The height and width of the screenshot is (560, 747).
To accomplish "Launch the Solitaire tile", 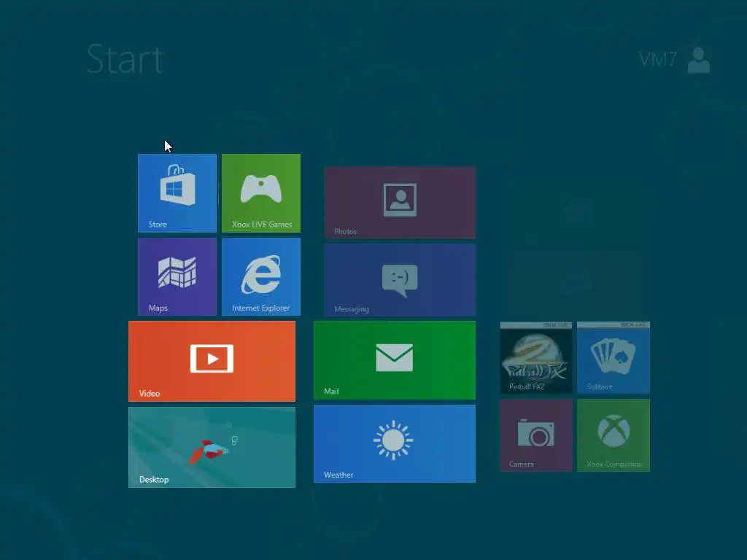I will (614, 357).
